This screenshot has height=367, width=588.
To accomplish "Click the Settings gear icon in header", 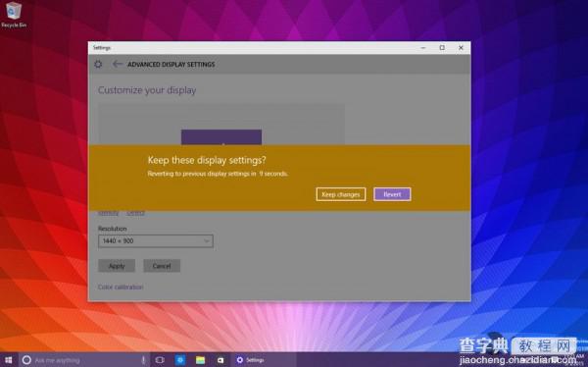I will (98, 64).
